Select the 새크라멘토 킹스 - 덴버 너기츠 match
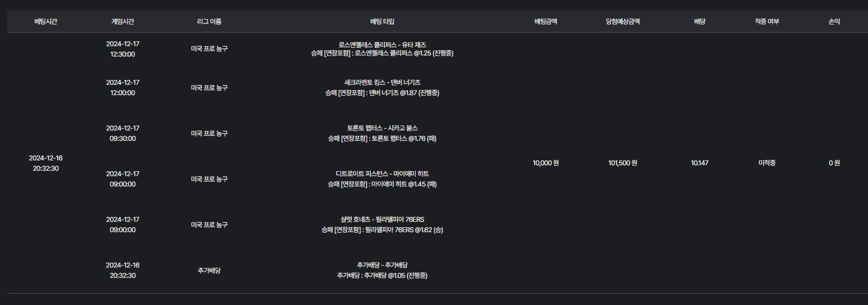The image size is (868, 305). point(382,83)
